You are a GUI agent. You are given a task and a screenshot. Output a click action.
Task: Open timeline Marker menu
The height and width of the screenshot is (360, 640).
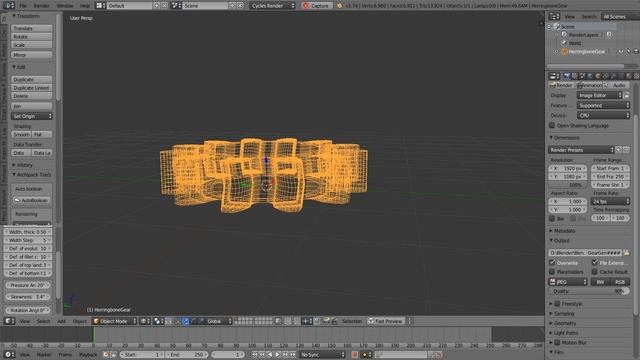[44, 355]
